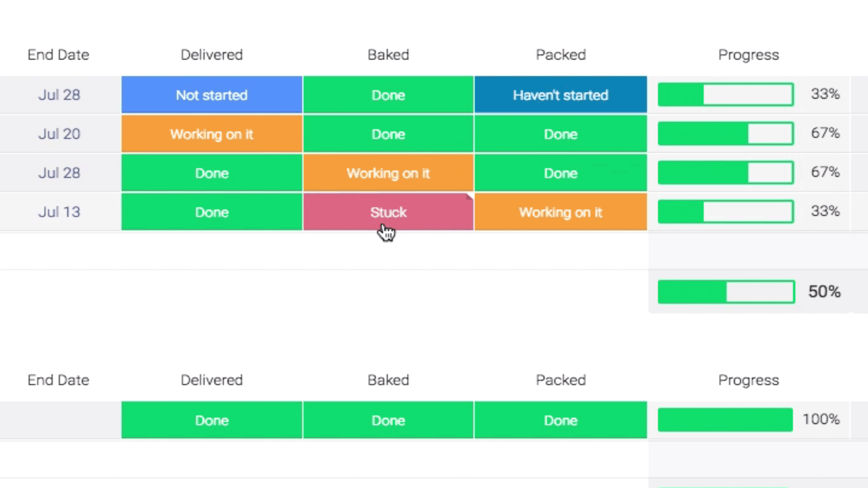This screenshot has height=488, width=868.
Task: Select the top Baked column header
Action: [388, 55]
